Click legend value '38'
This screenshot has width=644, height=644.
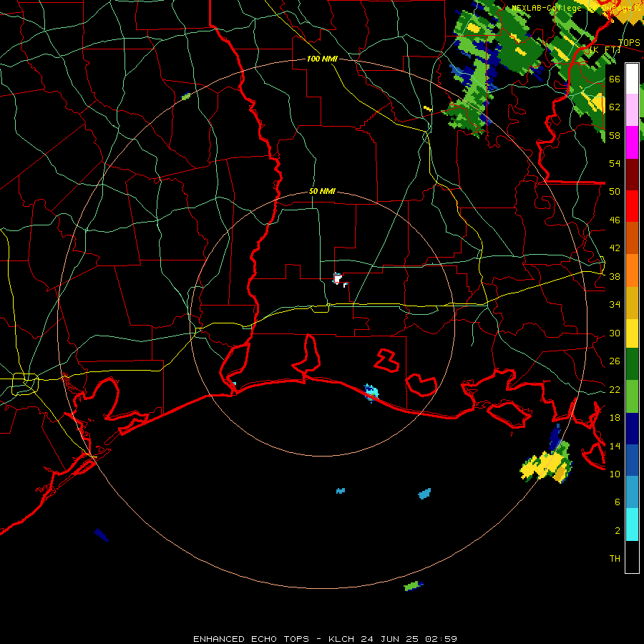[615, 276]
